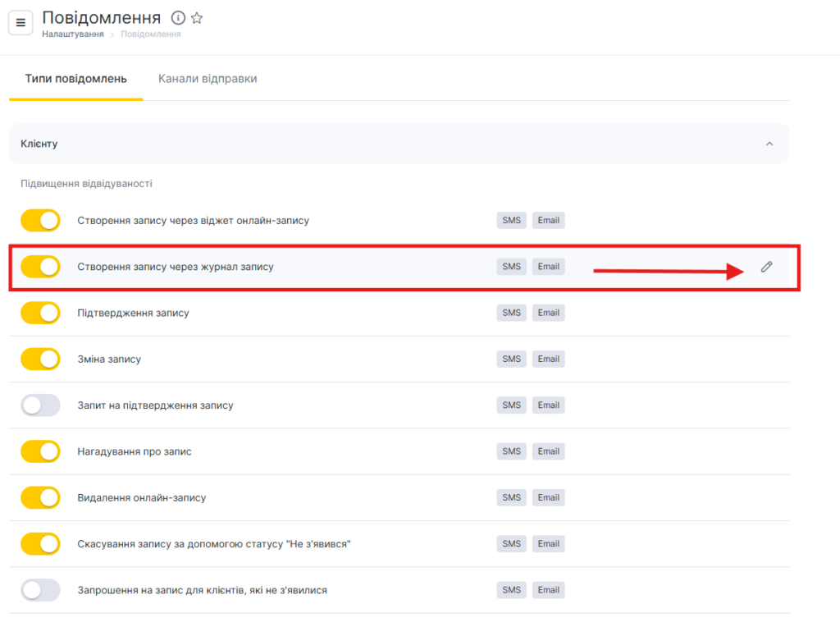
Task: Disable Створення запису через віджет toggle
Action: pyautogui.click(x=40, y=221)
